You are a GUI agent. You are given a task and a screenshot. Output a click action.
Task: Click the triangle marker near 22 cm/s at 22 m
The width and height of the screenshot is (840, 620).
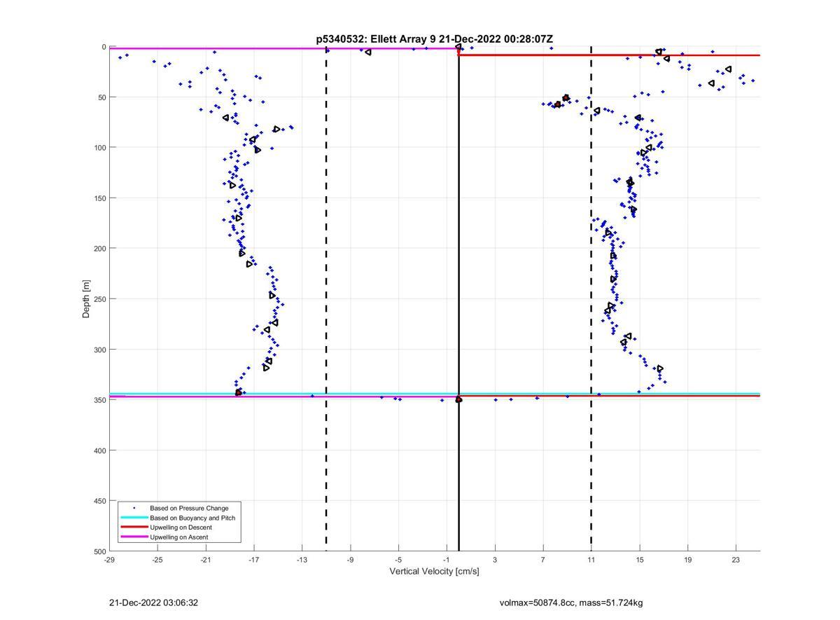[x=729, y=69]
